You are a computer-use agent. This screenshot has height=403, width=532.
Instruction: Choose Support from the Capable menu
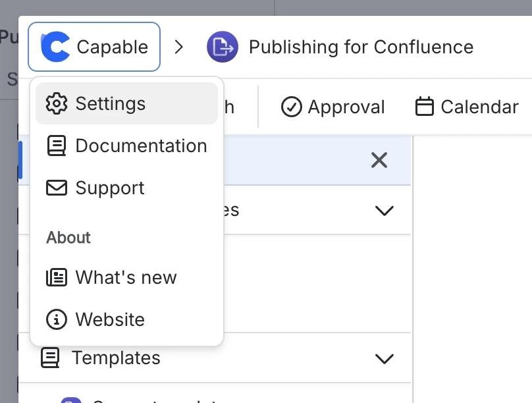(x=110, y=188)
